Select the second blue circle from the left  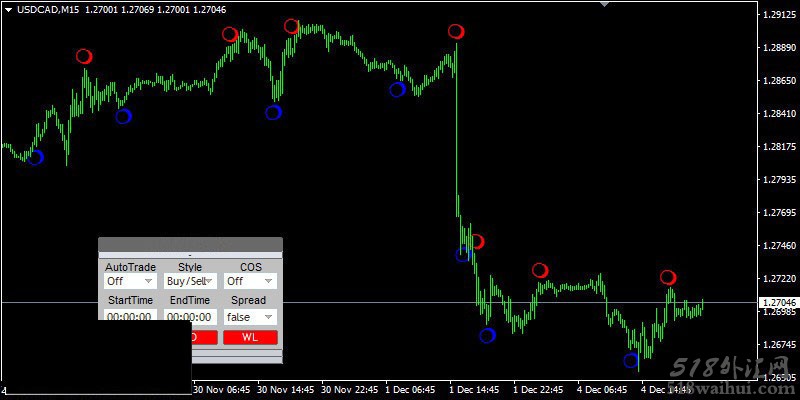click(123, 116)
